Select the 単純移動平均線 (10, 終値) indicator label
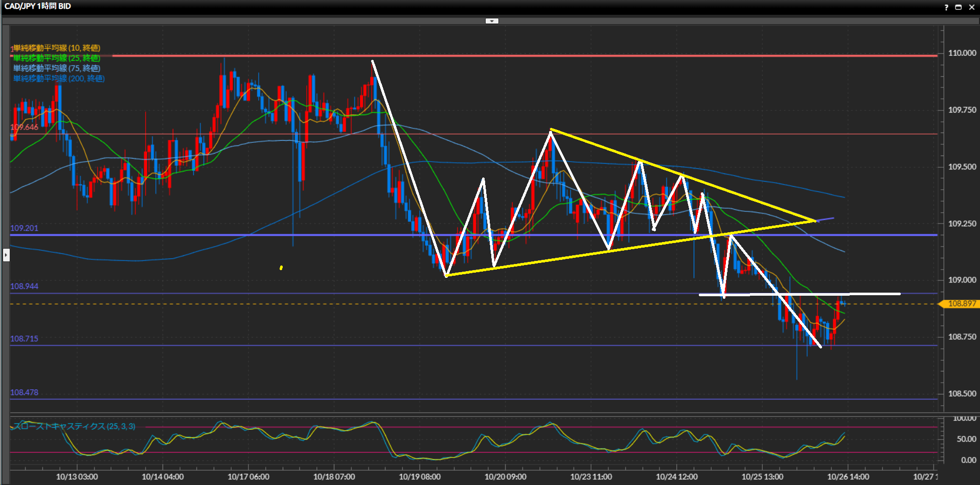This screenshot has width=980, height=485. pyautogui.click(x=57, y=48)
